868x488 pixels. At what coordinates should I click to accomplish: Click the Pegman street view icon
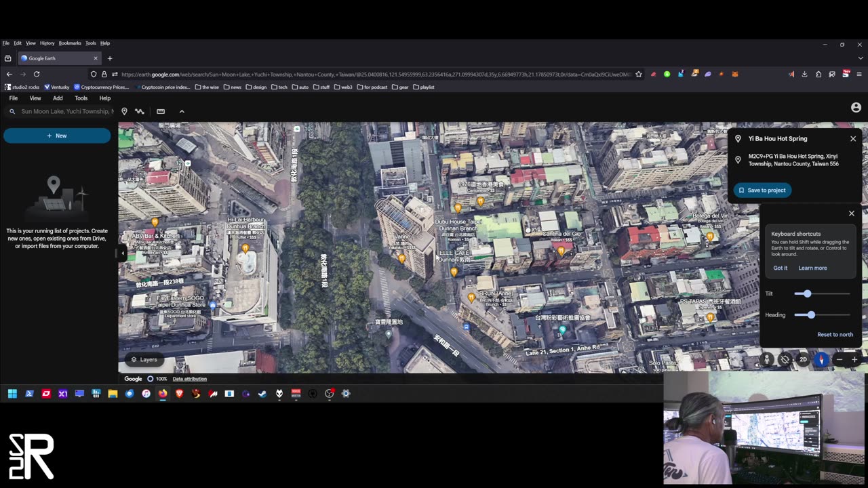coord(767,360)
